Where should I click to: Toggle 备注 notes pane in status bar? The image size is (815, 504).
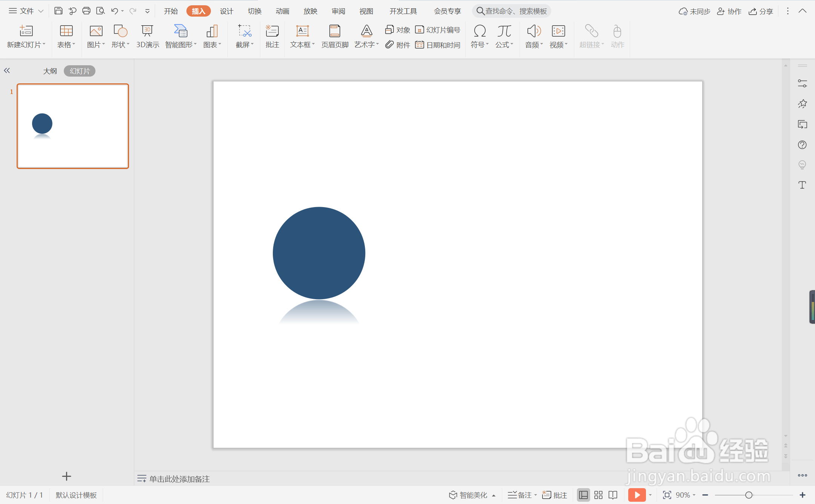522,495
